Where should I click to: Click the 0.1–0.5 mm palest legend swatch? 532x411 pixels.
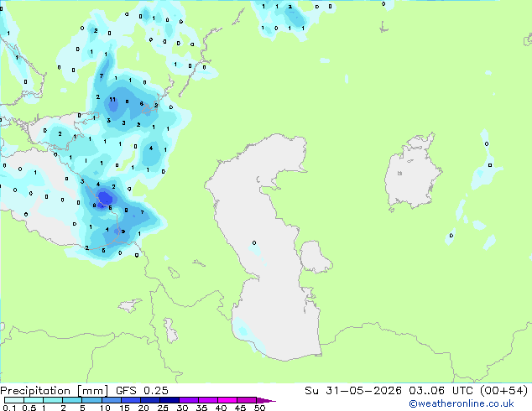pos(14,400)
